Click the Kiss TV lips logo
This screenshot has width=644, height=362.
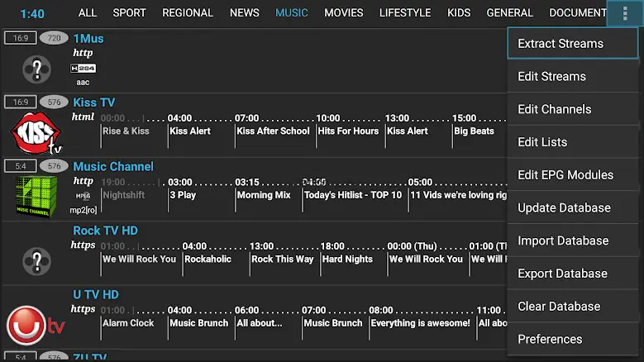36,133
